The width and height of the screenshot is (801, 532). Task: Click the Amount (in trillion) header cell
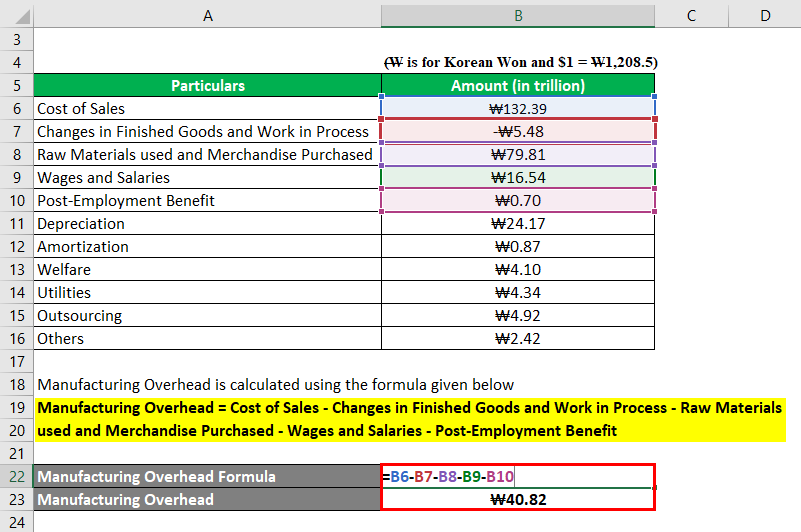[x=518, y=85]
